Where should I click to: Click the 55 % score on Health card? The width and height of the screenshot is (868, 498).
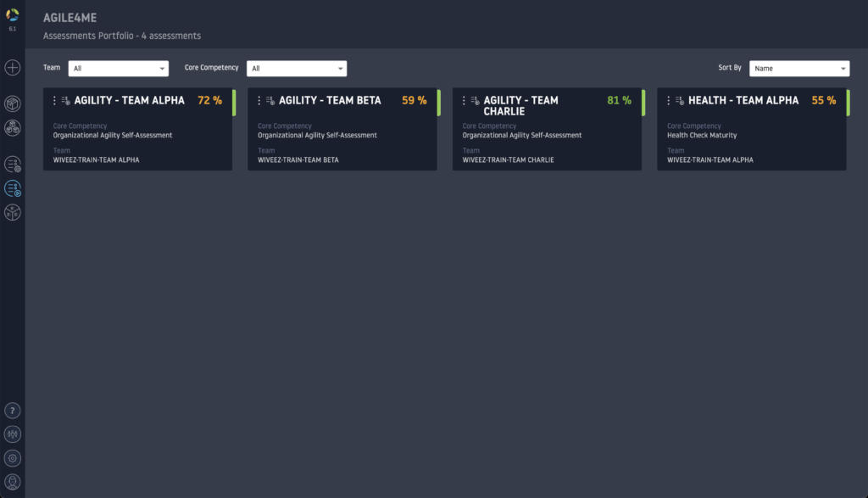[x=823, y=100]
